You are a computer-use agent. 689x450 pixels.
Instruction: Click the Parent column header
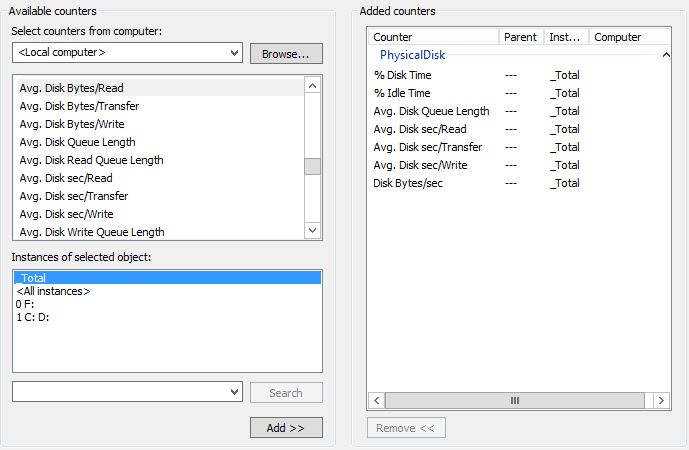point(522,37)
